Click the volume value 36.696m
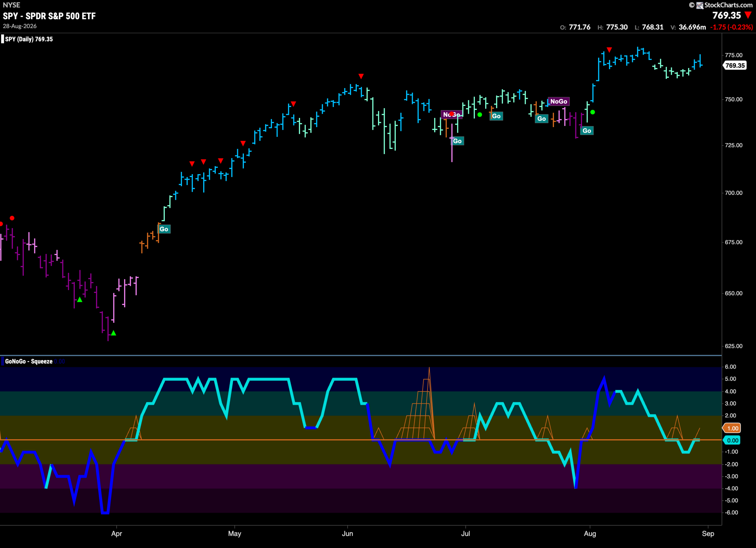Image resolution: width=756 pixels, height=548 pixels. (x=692, y=27)
